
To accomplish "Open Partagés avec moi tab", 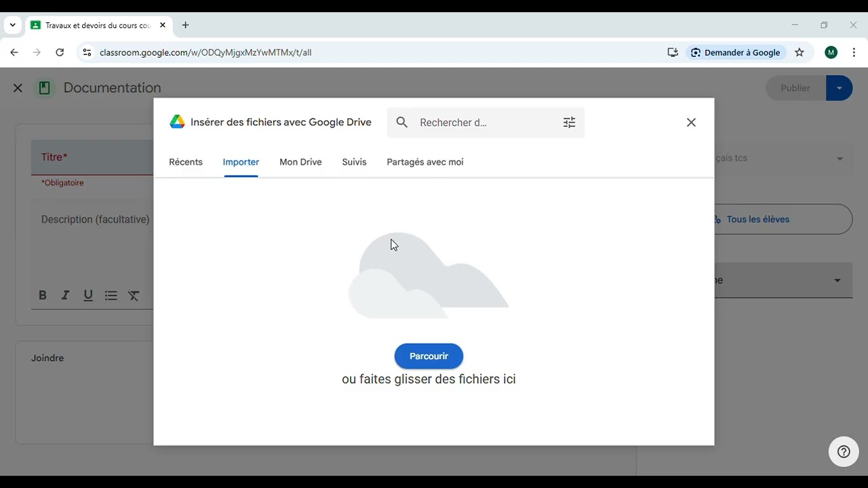I will [425, 162].
